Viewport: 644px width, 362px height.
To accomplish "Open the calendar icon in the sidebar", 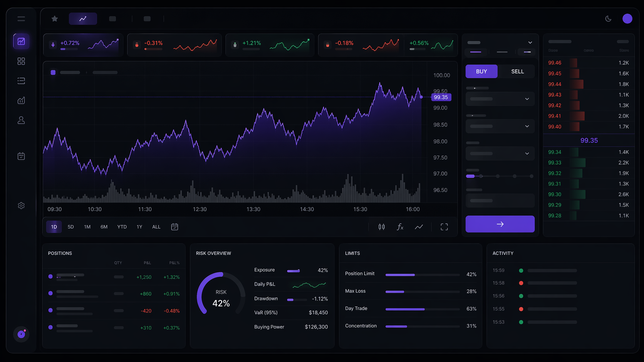I will coord(21,156).
